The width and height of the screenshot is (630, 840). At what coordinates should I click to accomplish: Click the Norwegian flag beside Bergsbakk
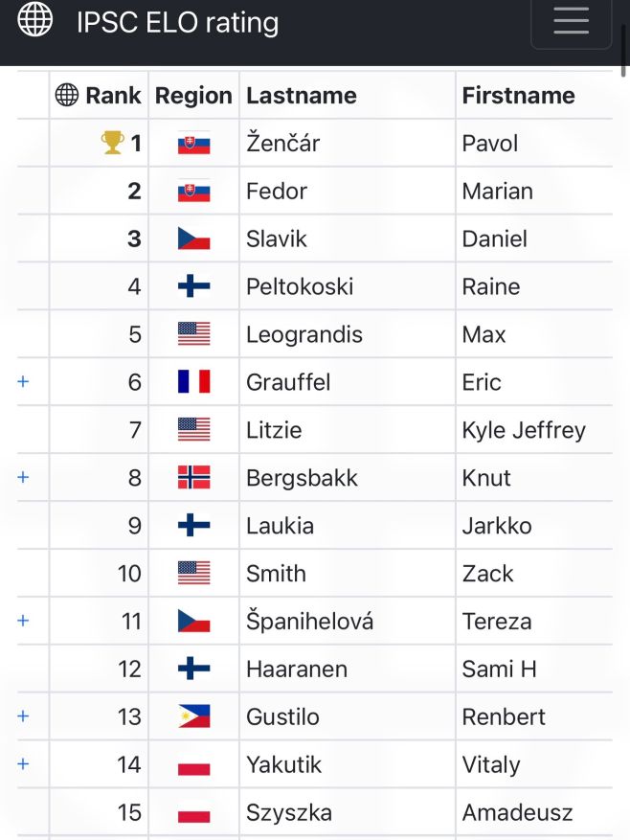click(x=193, y=478)
